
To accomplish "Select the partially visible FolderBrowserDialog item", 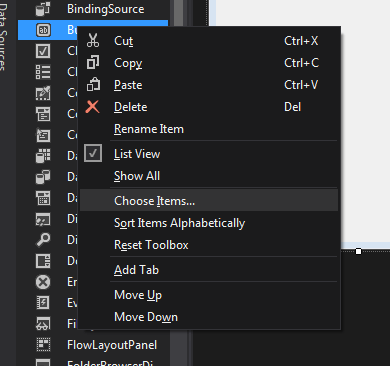I will 93,362.
